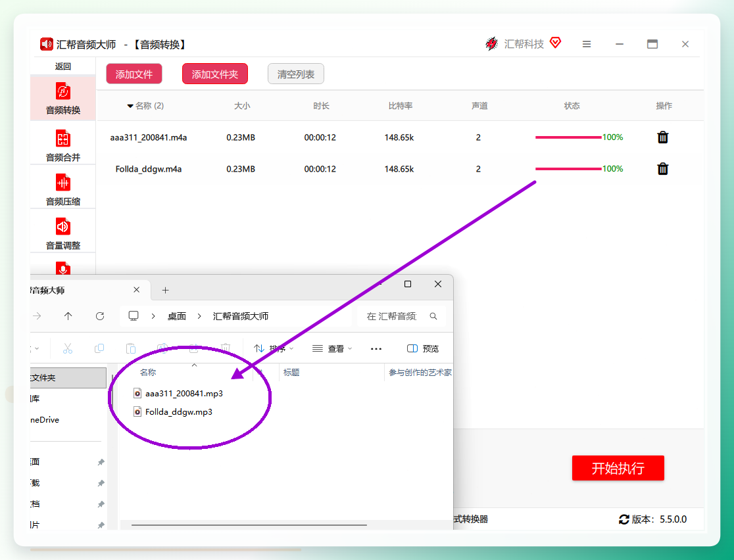Click 返回 to go back
This screenshot has width=734, height=560.
click(62, 66)
